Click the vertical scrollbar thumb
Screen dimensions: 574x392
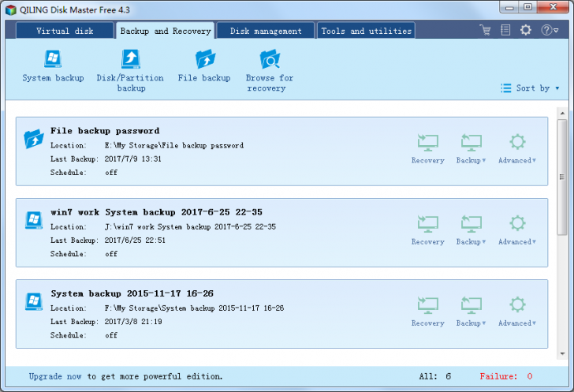pos(562,177)
